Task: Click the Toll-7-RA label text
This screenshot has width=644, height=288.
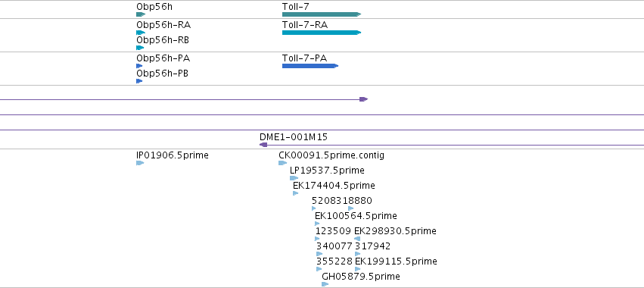Action: 305,25
